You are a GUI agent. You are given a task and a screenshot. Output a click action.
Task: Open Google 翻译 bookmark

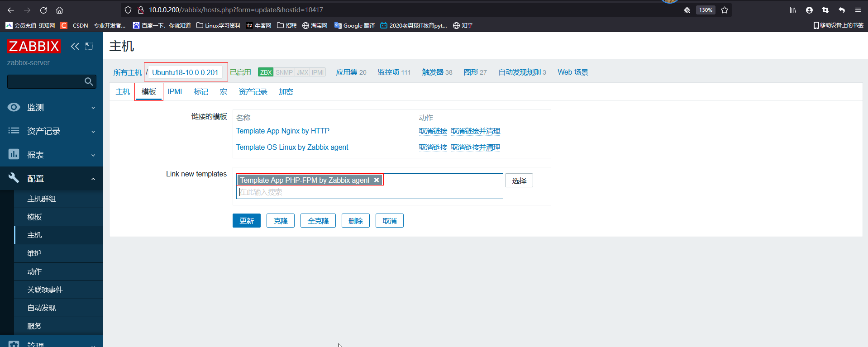355,25
